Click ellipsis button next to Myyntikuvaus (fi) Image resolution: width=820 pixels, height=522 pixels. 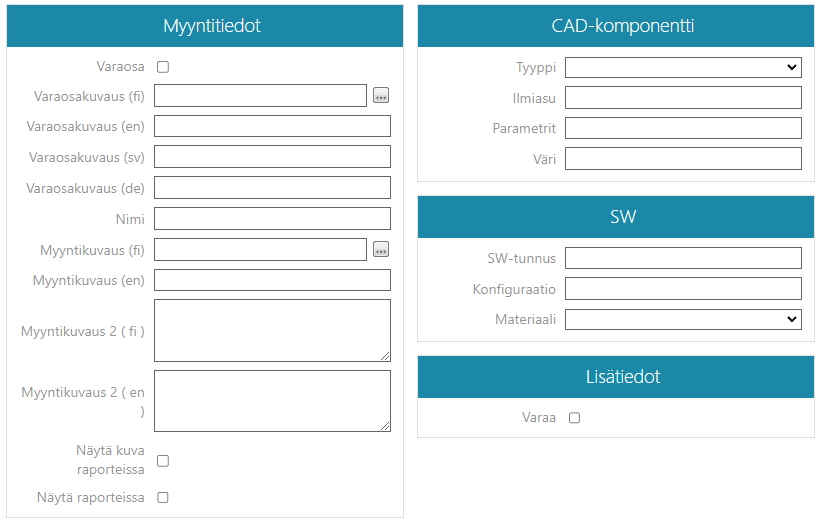click(381, 250)
